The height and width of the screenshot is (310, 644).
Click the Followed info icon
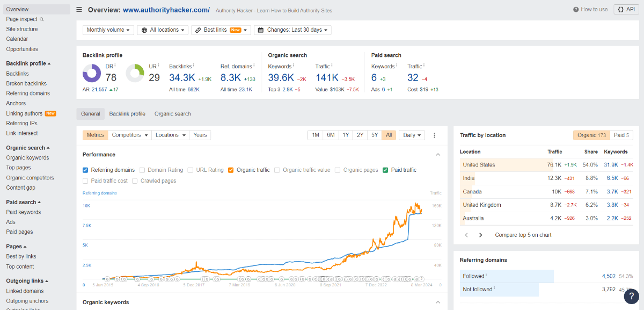(486, 275)
